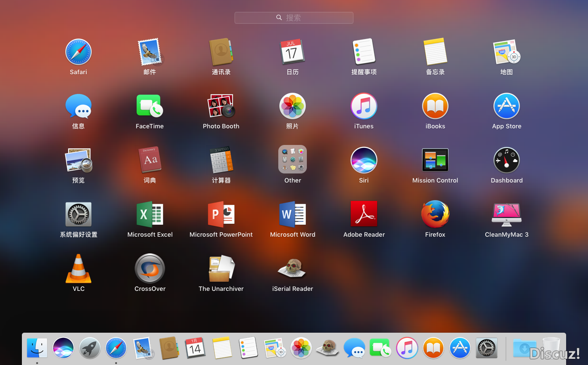This screenshot has height=365, width=588.
Task: Open 通讯录 (Contacts) in the Launchpad grid
Action: [221, 52]
